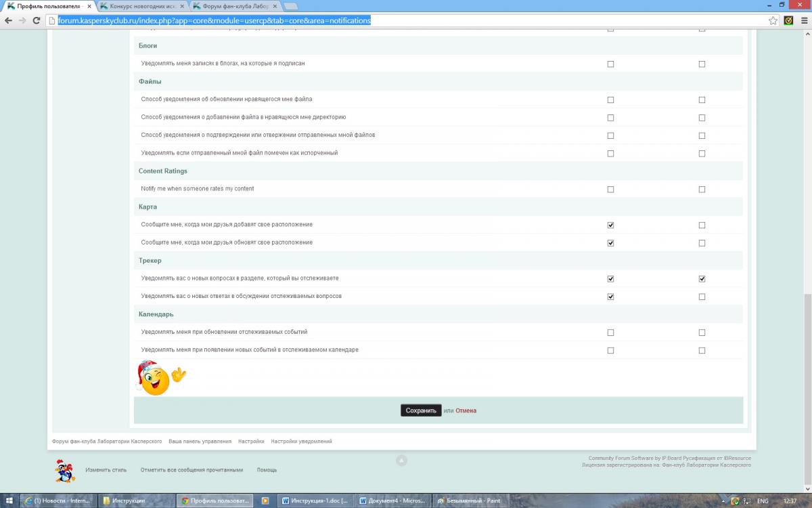
Task: Click the browser forward arrow
Action: (22, 21)
